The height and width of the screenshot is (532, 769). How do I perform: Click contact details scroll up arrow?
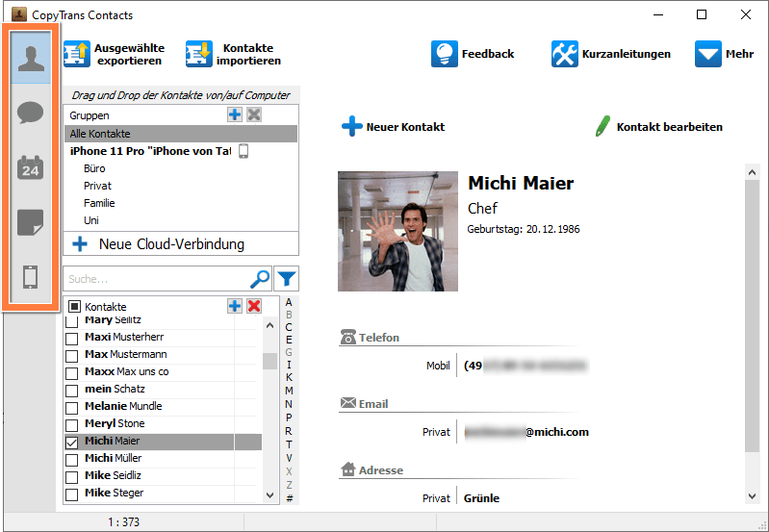(x=752, y=172)
